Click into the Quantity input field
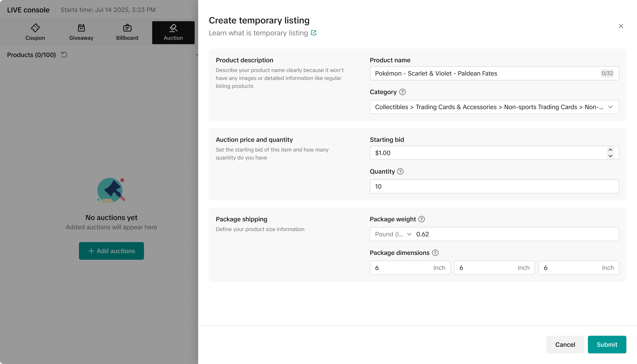 coord(494,186)
